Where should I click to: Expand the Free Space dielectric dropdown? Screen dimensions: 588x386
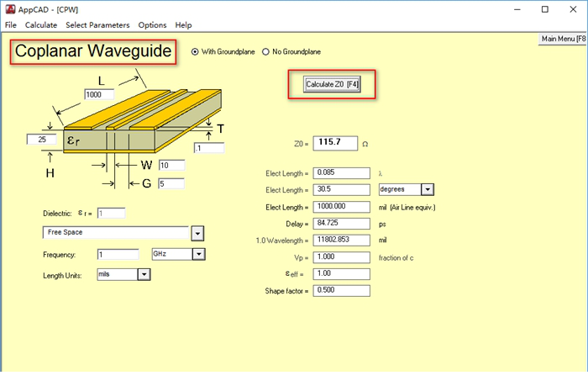[197, 234]
